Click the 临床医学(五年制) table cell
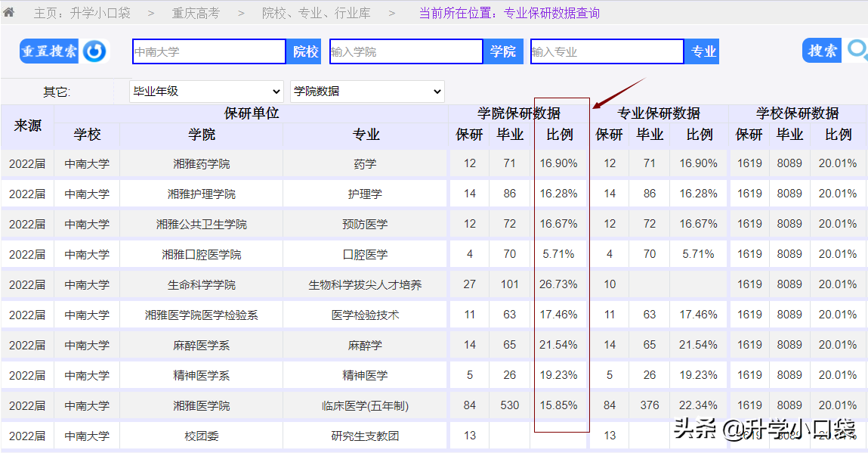The image size is (868, 453). [365, 405]
